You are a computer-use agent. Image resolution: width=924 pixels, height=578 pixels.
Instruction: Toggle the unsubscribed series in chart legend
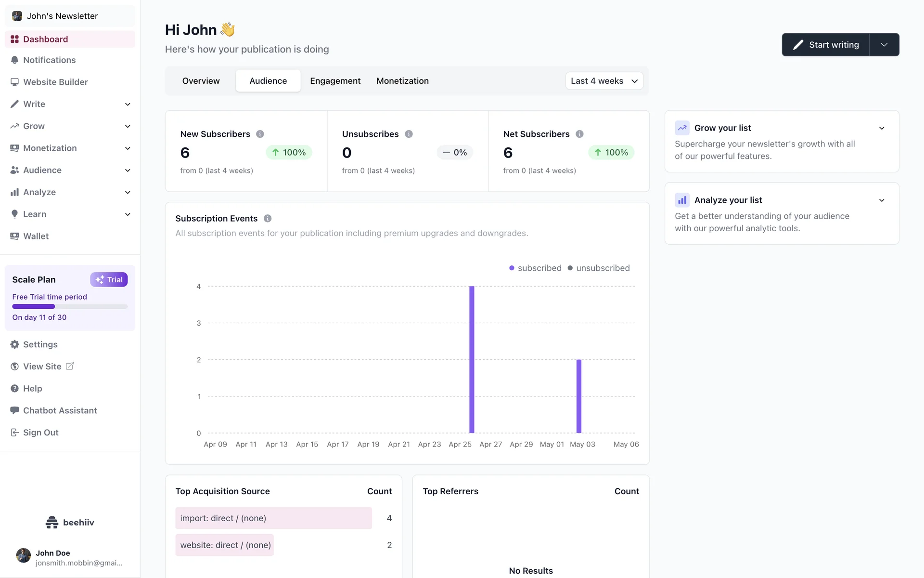[x=598, y=268]
